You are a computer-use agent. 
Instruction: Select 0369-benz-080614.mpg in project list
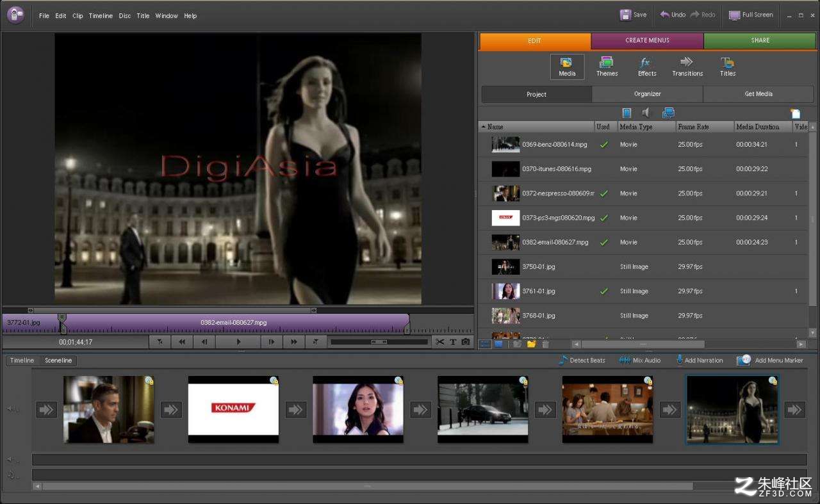[643, 145]
